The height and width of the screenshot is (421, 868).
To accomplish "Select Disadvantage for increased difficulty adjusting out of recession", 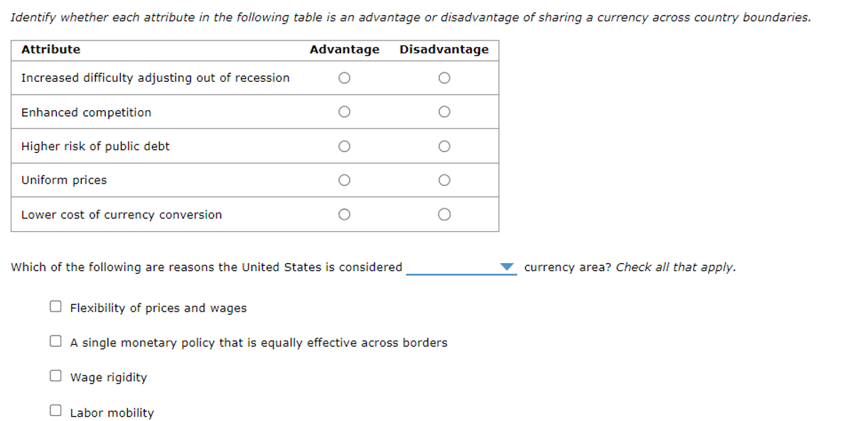I will (444, 78).
